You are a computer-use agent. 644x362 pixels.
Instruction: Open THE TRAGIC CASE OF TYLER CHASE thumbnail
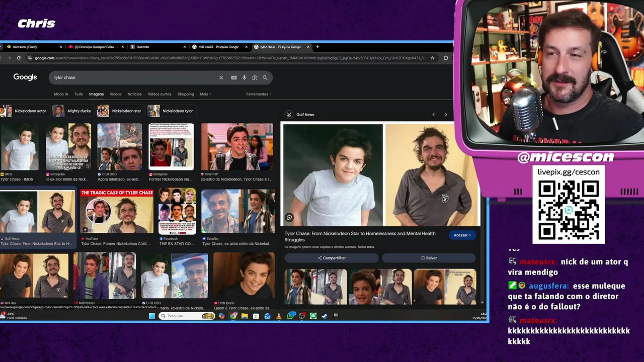tap(117, 211)
